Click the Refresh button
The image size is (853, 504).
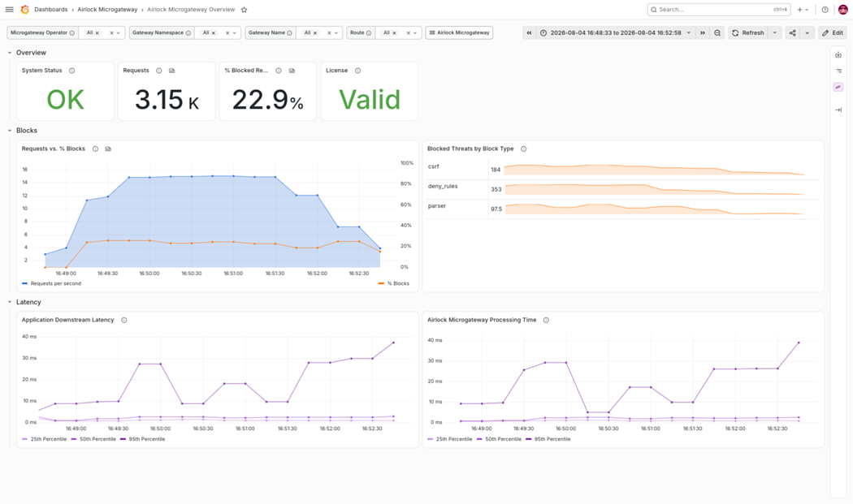[748, 32]
